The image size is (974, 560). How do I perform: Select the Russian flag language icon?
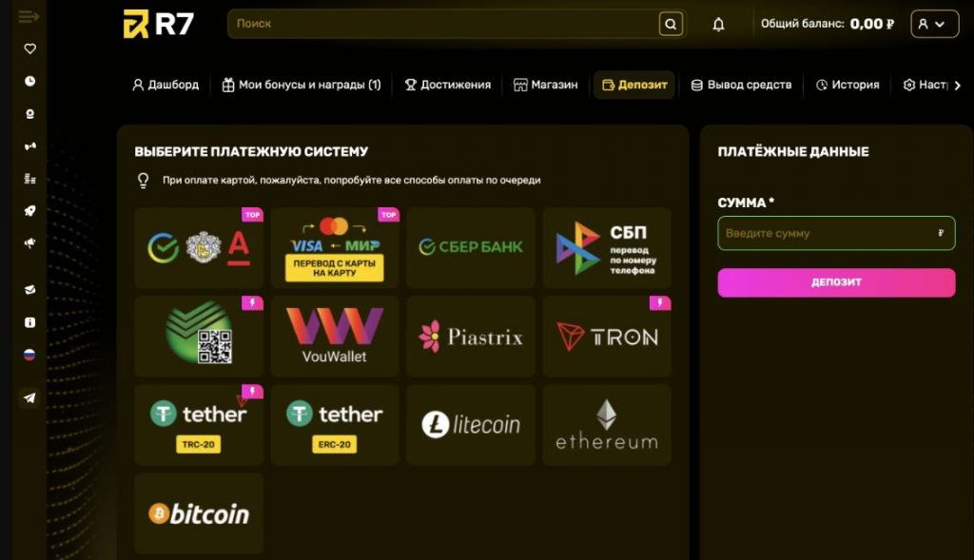pyautogui.click(x=29, y=355)
